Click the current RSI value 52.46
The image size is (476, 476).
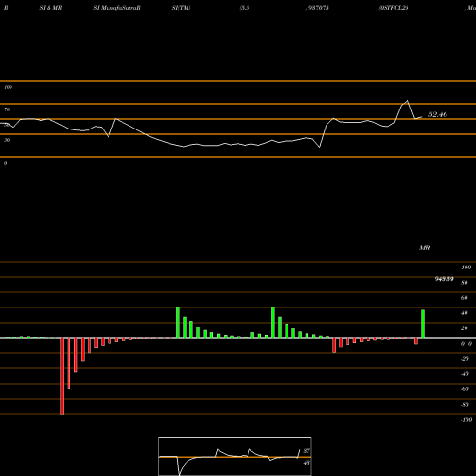coord(438,114)
